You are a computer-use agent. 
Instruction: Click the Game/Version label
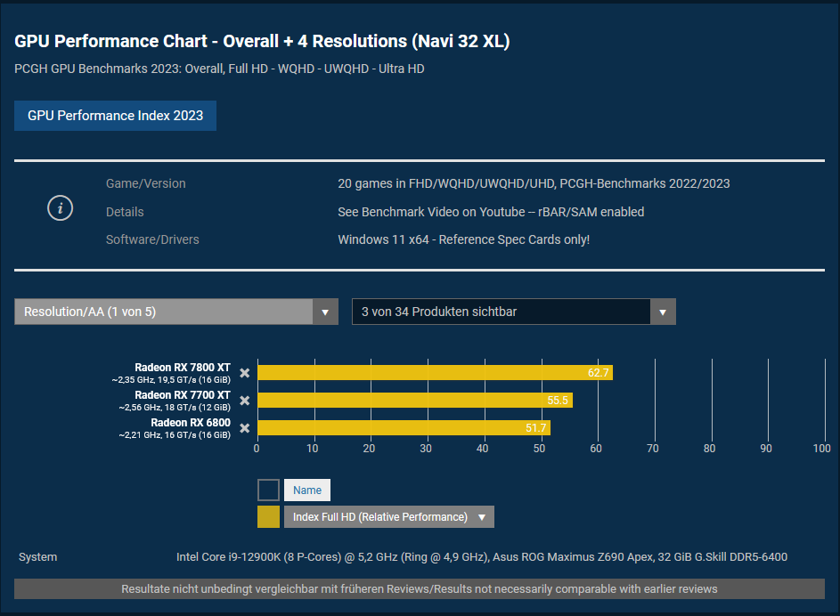point(146,183)
